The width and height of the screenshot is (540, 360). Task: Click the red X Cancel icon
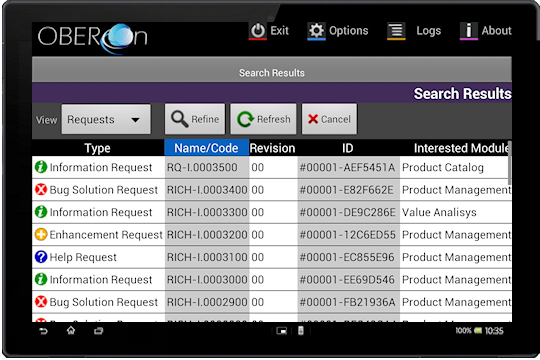[313, 119]
